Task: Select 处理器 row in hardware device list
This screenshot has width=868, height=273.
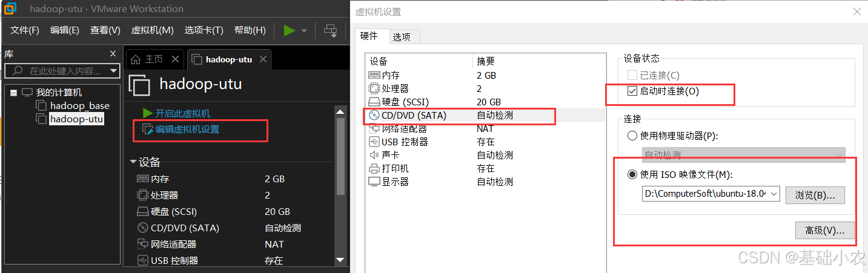Action: tap(485, 89)
